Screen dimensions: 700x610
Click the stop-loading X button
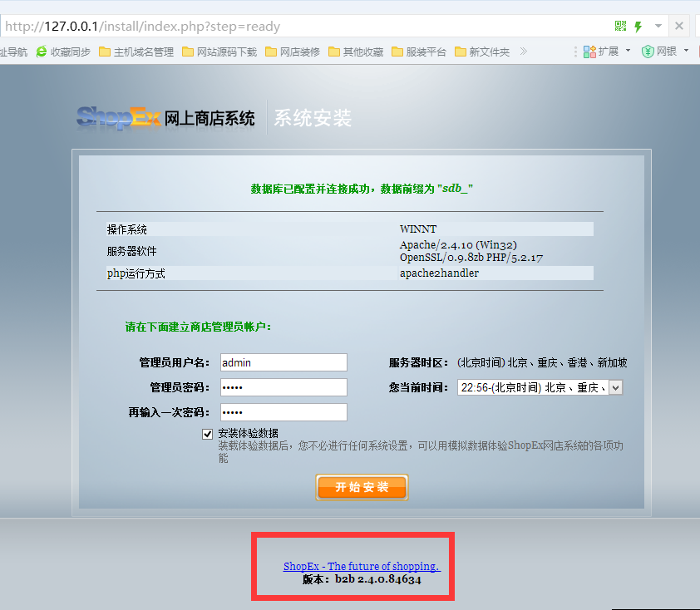tap(679, 26)
